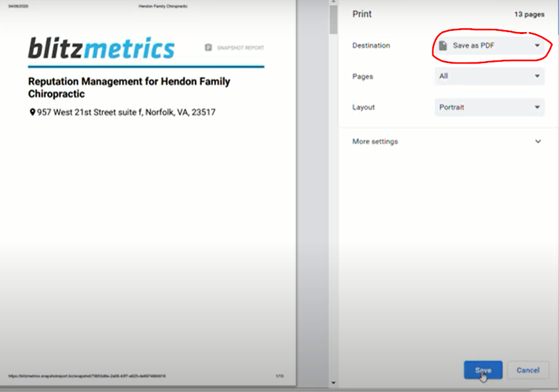Click the 'Layout' label
The width and height of the screenshot is (559, 392).
363,107
